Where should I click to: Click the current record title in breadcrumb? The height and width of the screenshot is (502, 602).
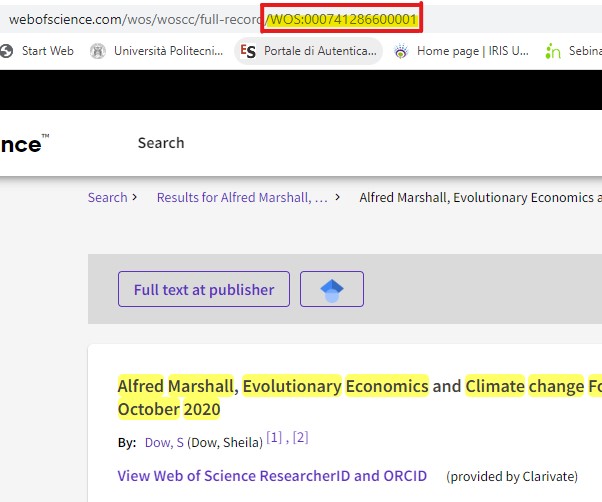coord(480,197)
